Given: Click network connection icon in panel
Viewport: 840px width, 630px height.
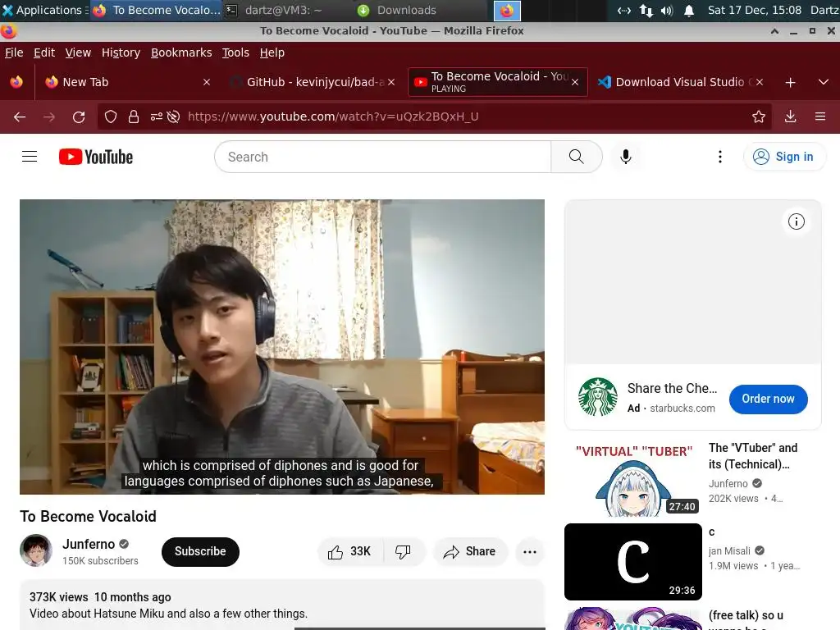Looking at the screenshot, I should coord(646,10).
